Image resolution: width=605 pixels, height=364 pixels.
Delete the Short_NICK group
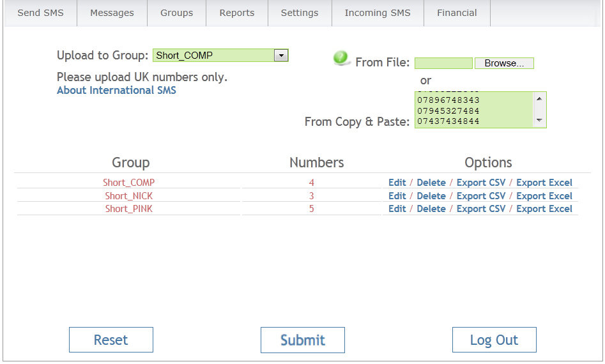point(431,196)
